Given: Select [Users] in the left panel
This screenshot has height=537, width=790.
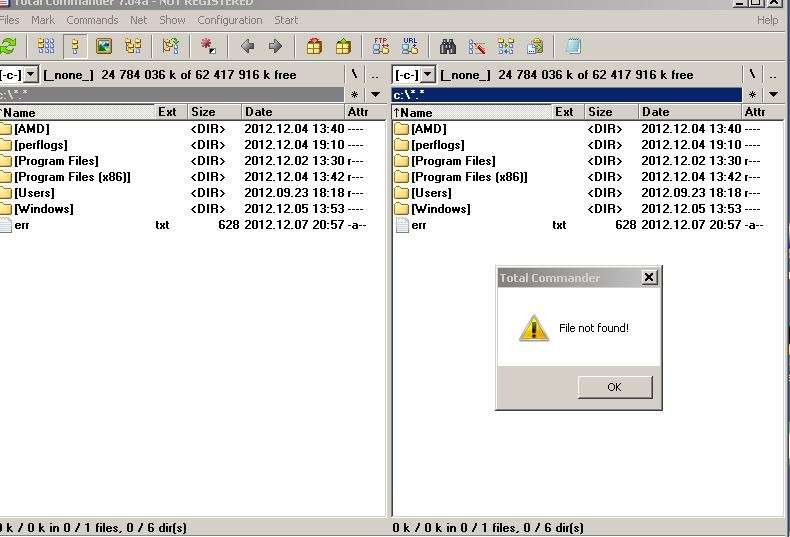Looking at the screenshot, I should pyautogui.click(x=192, y=193).
